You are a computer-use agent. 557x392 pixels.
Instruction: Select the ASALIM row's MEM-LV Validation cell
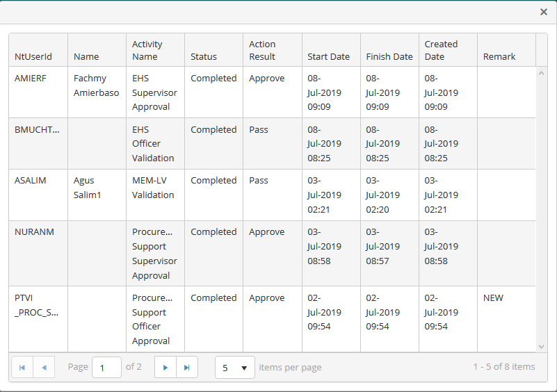pos(153,188)
